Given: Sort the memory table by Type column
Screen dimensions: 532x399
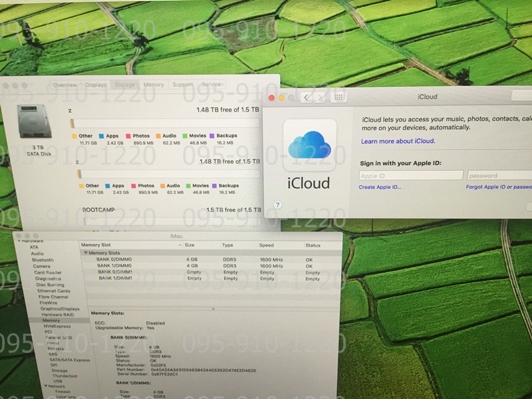Looking at the screenshot, I should tap(227, 245).
